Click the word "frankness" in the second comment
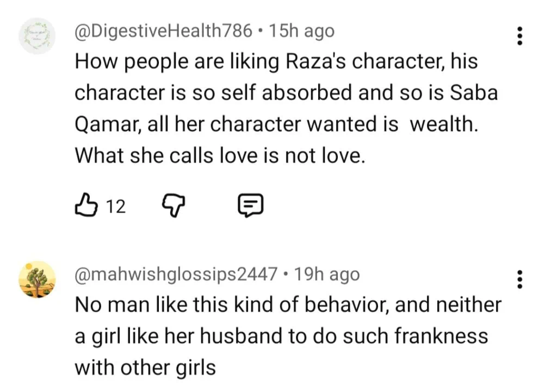This screenshot has height=392, width=557. pos(441,336)
